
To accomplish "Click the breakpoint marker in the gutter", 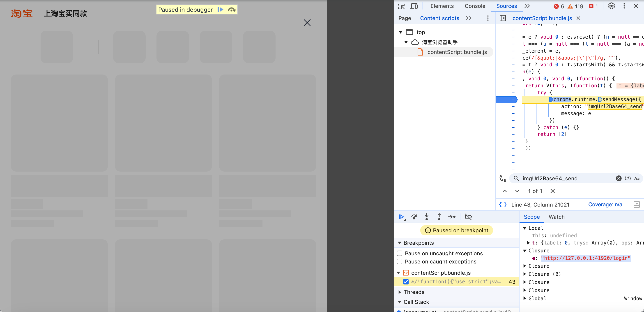I will [x=506, y=100].
